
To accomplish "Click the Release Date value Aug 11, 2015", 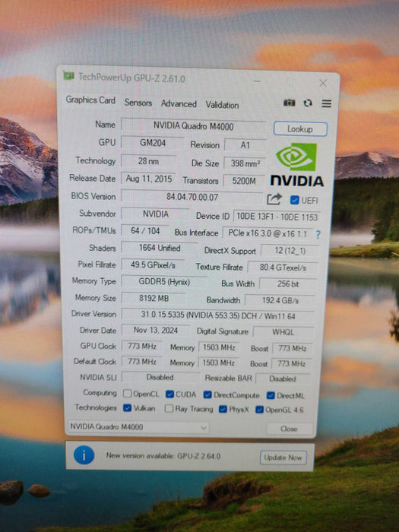I will click(x=149, y=179).
